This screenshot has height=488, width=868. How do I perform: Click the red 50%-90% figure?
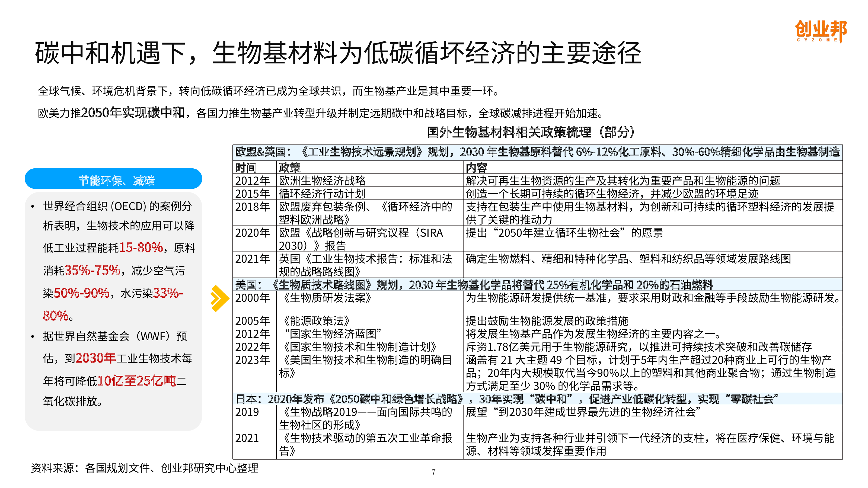tap(82, 293)
